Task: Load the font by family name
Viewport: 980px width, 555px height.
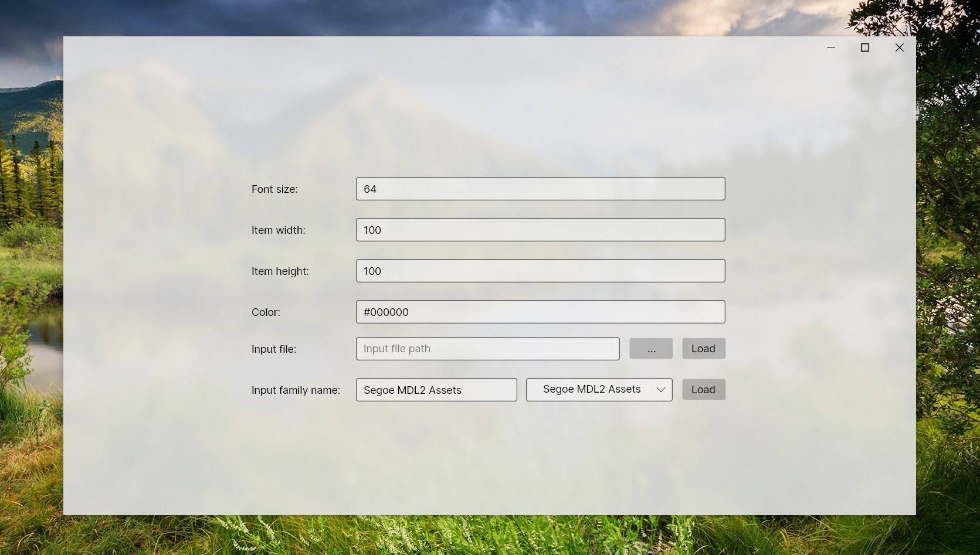Action: (703, 390)
